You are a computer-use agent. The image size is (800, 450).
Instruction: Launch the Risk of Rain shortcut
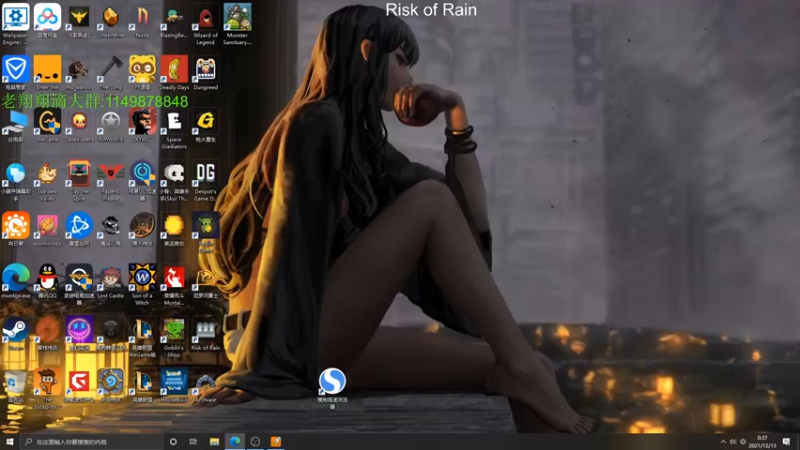tap(205, 334)
